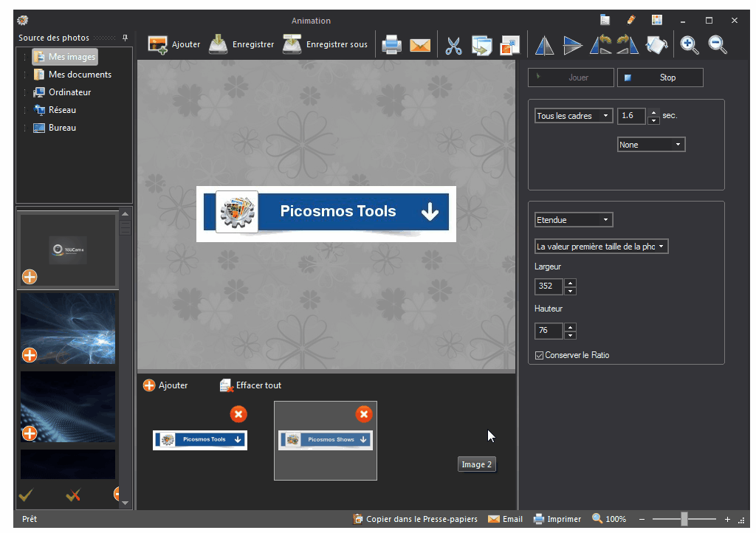The width and height of the screenshot is (756, 533).
Task: Select Réseau in the tree
Action: pos(55,110)
